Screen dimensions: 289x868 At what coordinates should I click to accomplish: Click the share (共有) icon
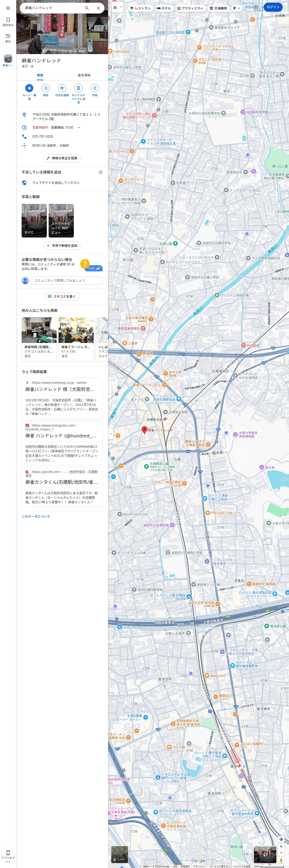pyautogui.click(x=95, y=88)
